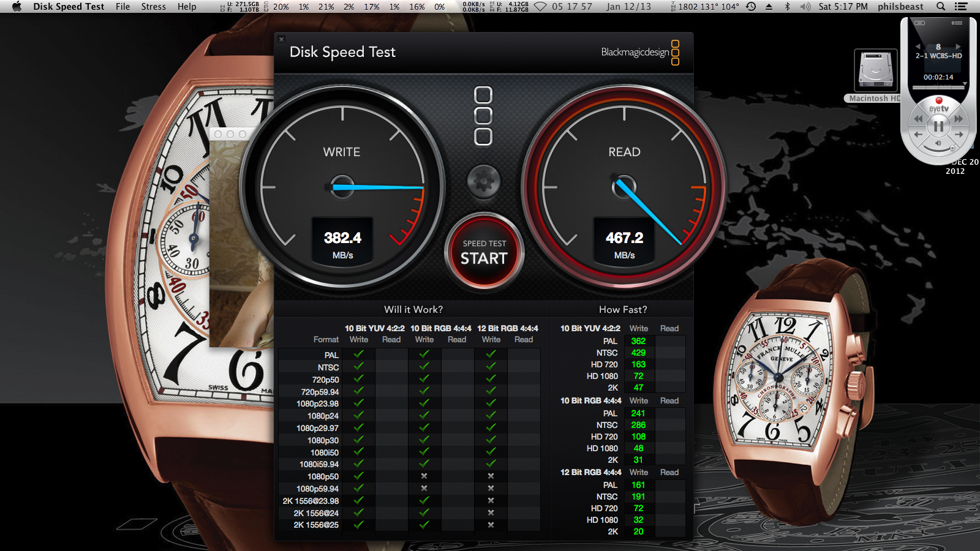980x551 pixels.
Task: Click the red record button on EyeTV remote
Action: coord(938,100)
